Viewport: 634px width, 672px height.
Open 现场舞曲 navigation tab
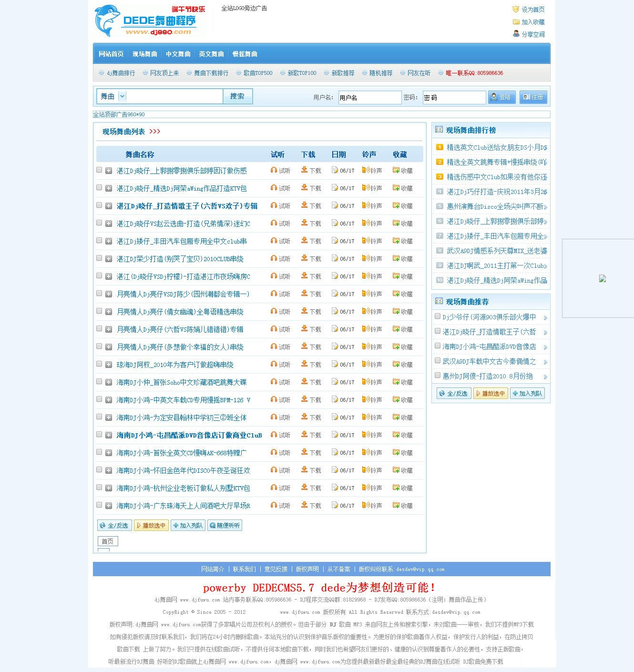coord(144,54)
